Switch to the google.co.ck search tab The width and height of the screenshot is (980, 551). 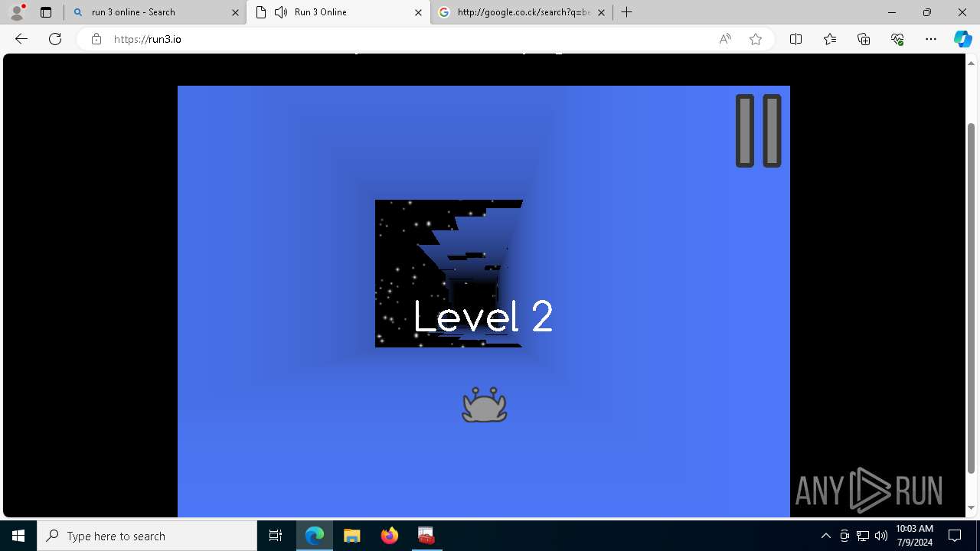pyautogui.click(x=521, y=12)
